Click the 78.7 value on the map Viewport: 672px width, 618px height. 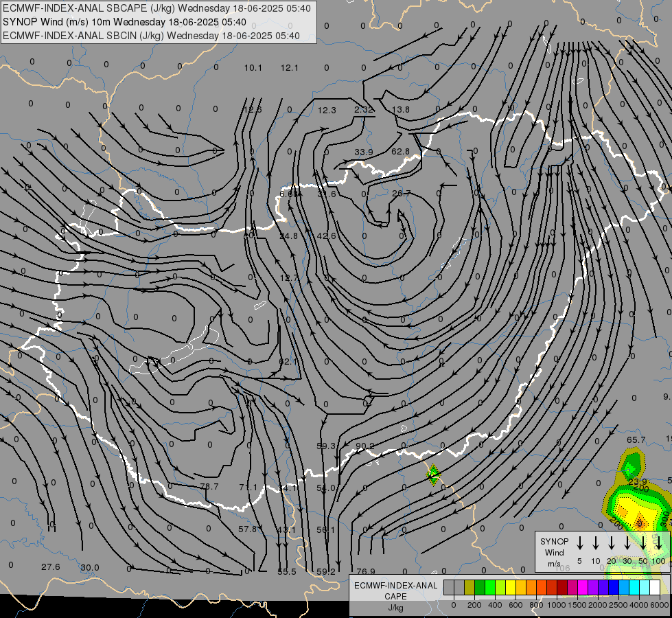(209, 487)
